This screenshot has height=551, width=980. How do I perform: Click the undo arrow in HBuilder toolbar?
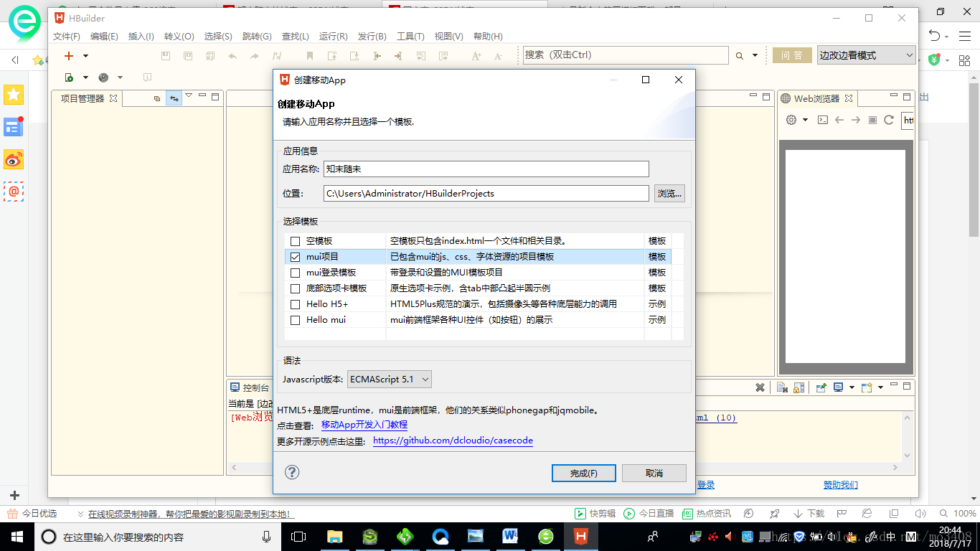point(232,55)
